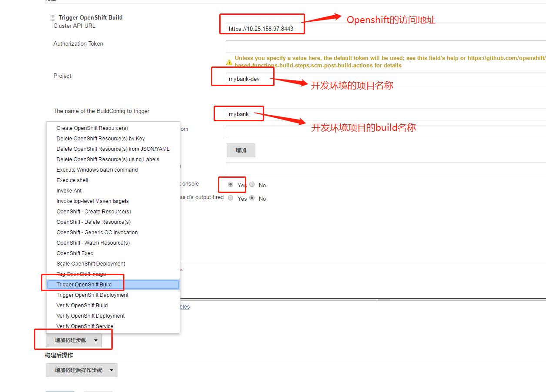The image size is (546, 392).
Task: Choose Execute Windows batch command
Action: pos(97,170)
